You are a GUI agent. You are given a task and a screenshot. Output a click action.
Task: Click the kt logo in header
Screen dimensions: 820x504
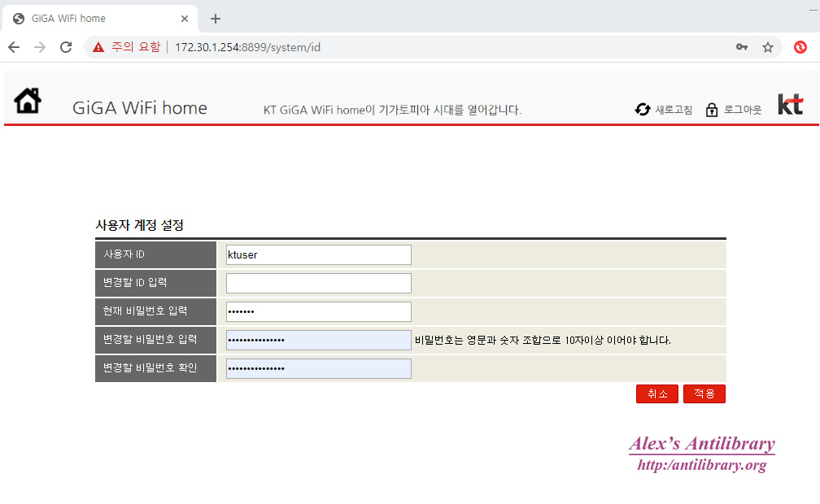pos(790,104)
